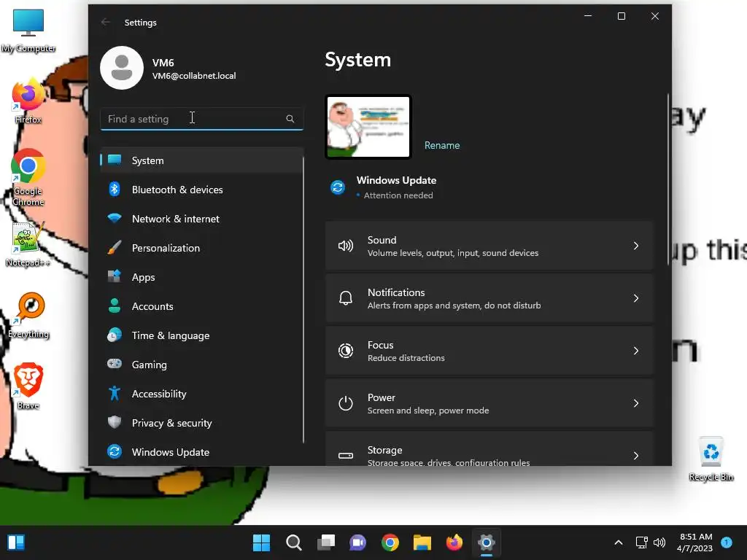Show hidden tray icons chevron
Screen dimensions: 747x560
[619, 542]
